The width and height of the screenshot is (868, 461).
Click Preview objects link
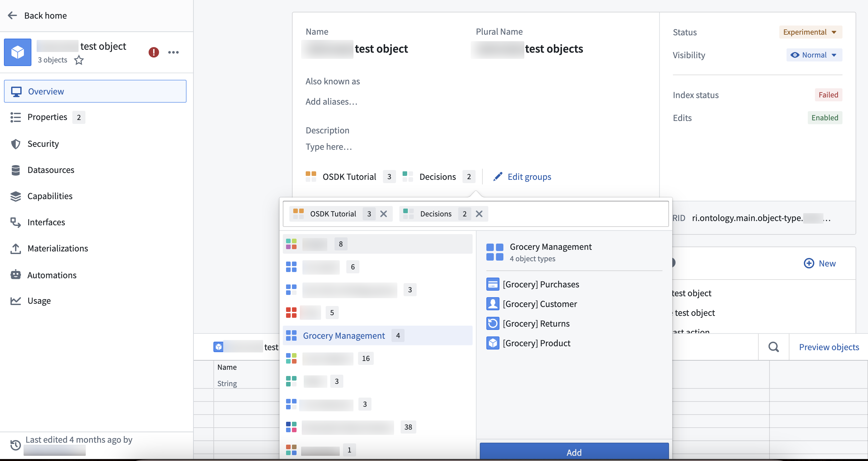(x=829, y=347)
